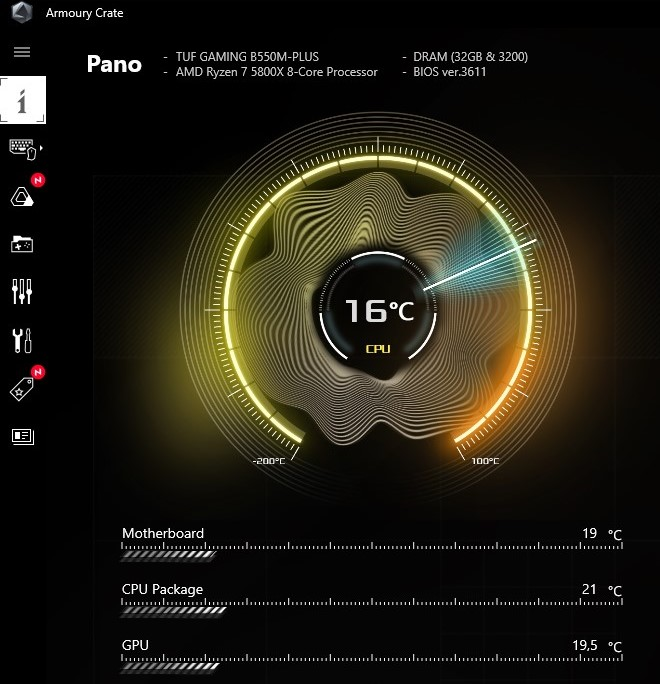Click the -200°C gauge minimum label

click(x=269, y=461)
